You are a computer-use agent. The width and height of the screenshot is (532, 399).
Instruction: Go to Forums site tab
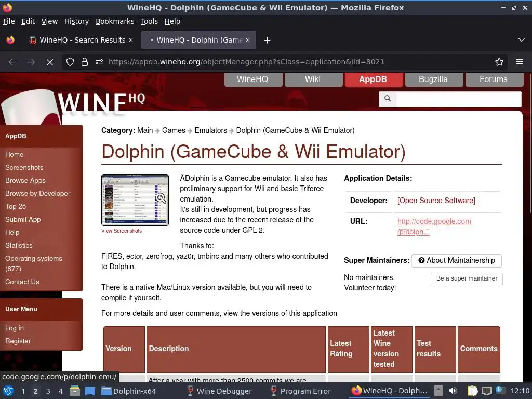(494, 79)
